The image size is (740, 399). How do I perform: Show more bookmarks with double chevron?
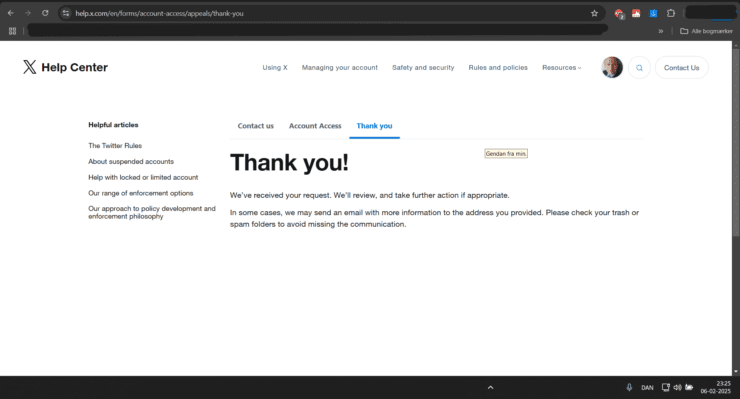coord(661,31)
